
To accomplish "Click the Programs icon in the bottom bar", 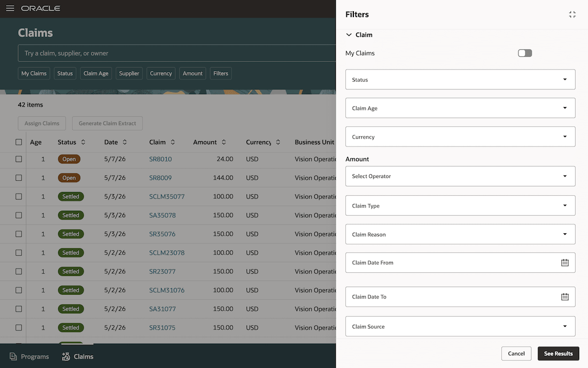I will 13,356.
